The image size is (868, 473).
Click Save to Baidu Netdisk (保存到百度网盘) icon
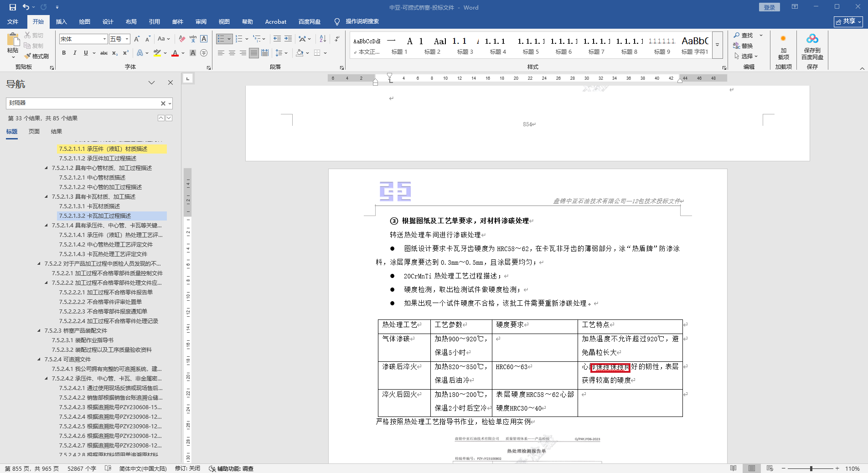coord(812,47)
